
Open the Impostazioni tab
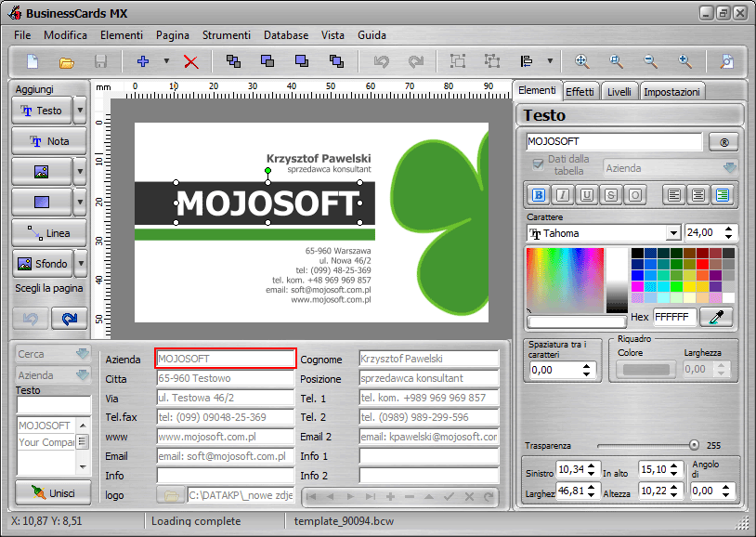coord(671,92)
